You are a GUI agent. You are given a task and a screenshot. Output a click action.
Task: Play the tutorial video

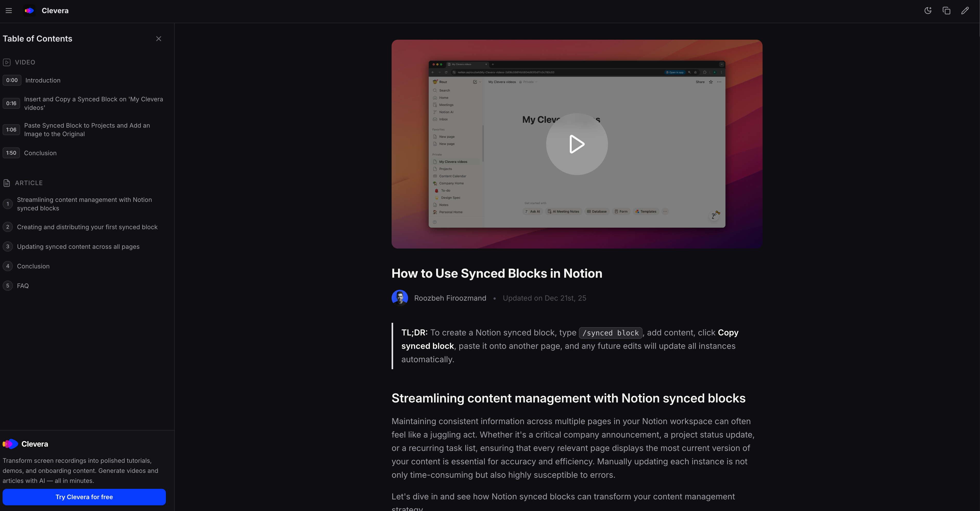(576, 144)
